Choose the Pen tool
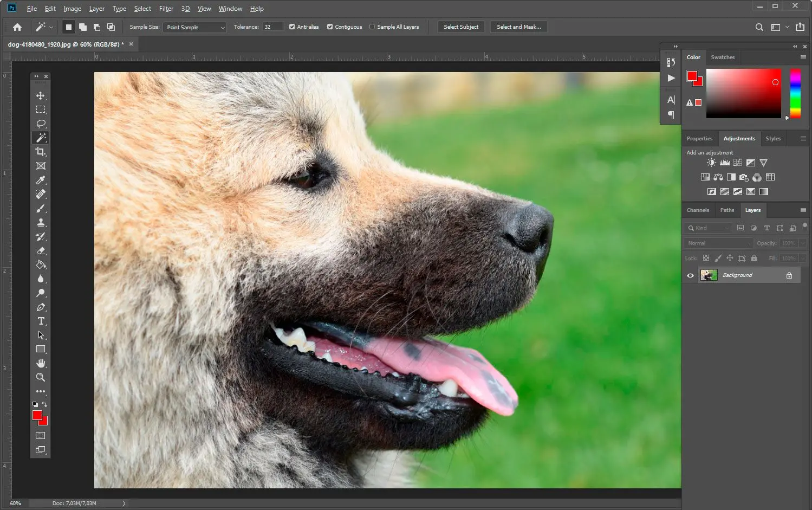 [41, 307]
